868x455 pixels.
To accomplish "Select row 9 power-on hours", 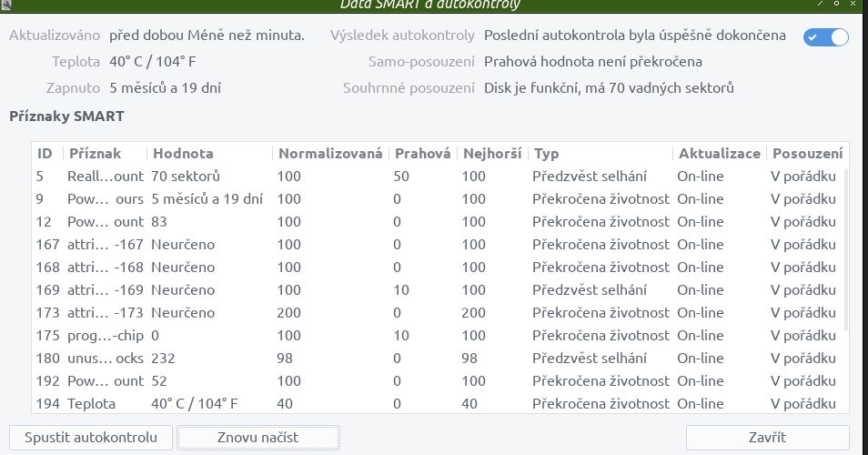I will (x=438, y=198).
